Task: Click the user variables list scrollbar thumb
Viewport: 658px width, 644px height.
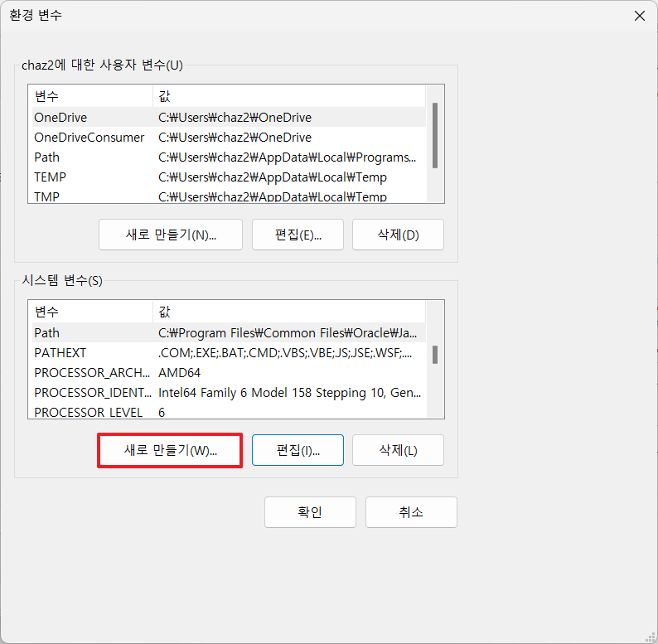Action: pos(435,136)
